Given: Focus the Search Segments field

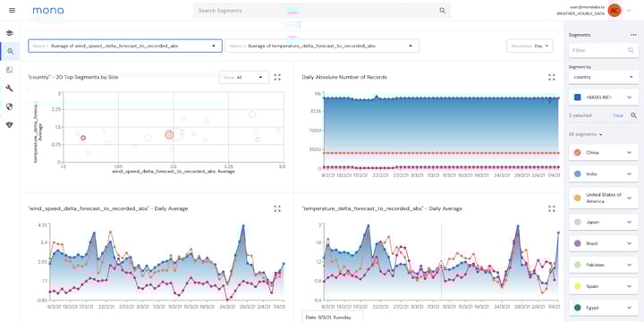Looking at the screenshot, I should pos(322,11).
